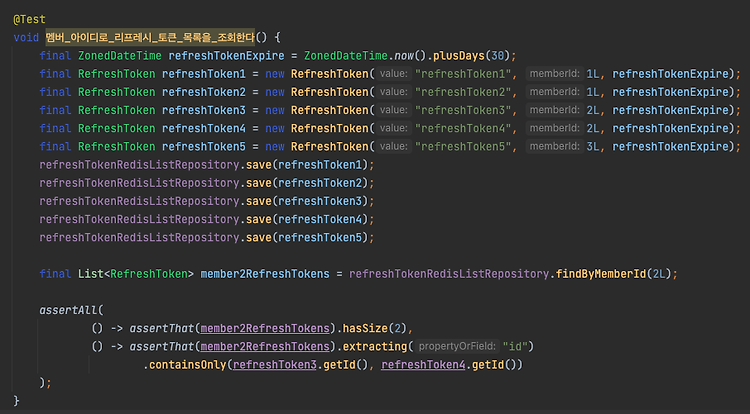Click the refreshToken5 variable declaration
Viewport: 750px width, 414px height.
(x=204, y=147)
